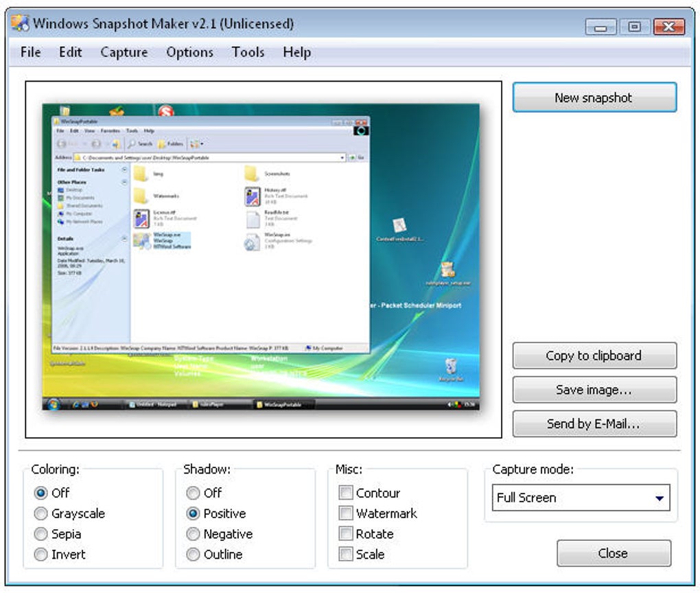Open the Tools menu
Viewport: 700px width, 593px height.
(248, 52)
